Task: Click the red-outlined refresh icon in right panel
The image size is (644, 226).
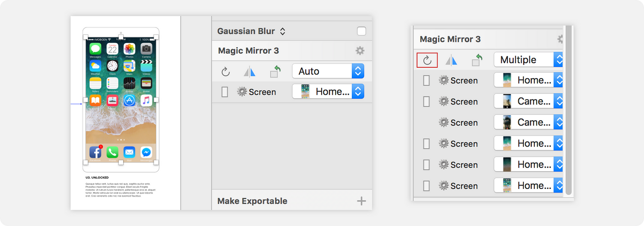Action: [427, 60]
